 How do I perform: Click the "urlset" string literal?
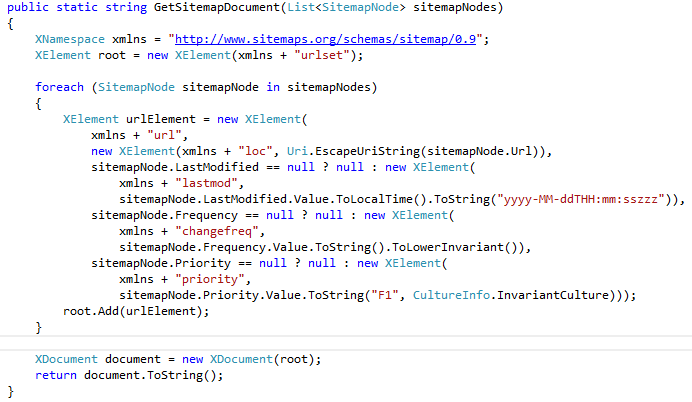pos(322,55)
